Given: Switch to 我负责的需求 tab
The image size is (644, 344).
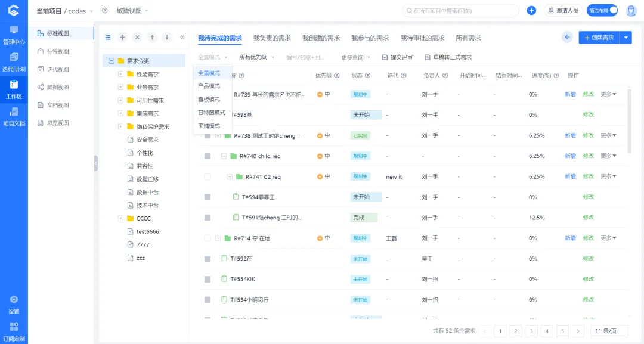Looking at the screenshot, I should [x=272, y=38].
